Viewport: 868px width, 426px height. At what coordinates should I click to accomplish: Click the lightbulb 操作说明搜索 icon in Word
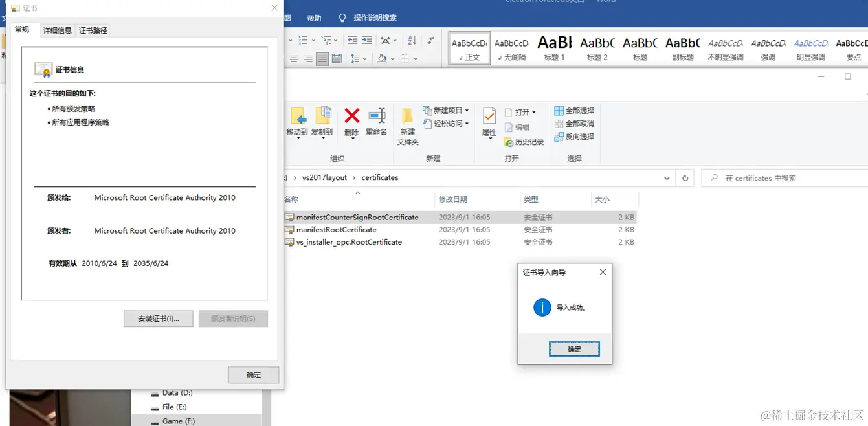tap(342, 18)
